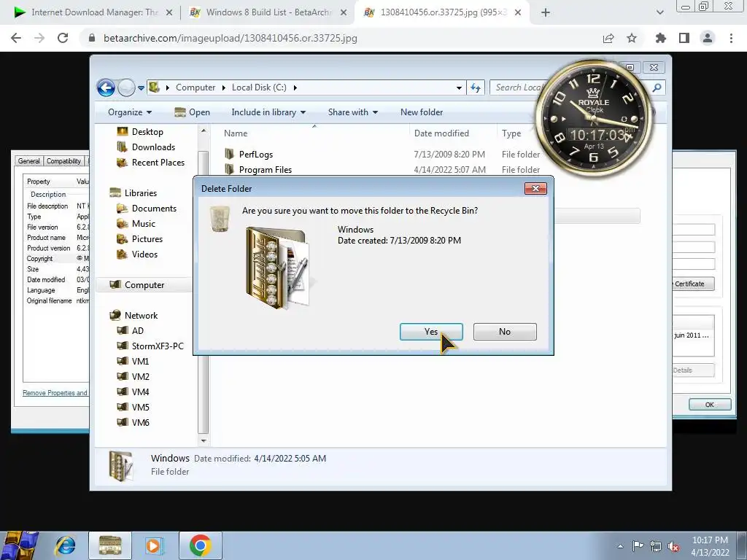
Task: Cancel deletion with the No button
Action: (x=505, y=332)
